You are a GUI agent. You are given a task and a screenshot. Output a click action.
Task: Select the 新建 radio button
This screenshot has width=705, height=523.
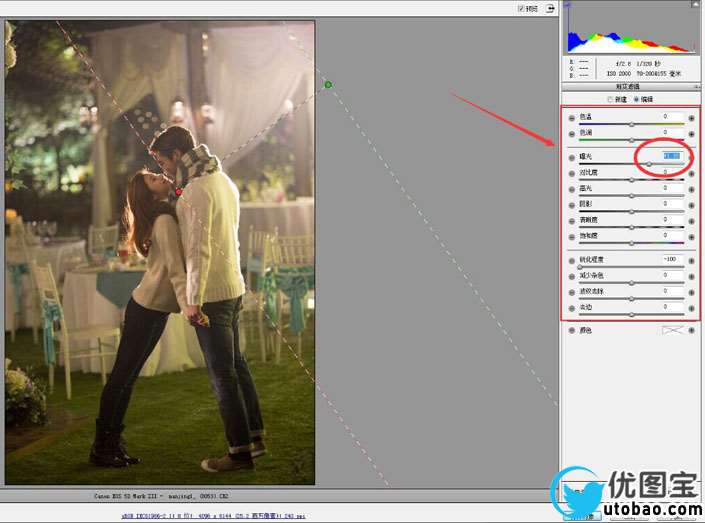pyautogui.click(x=610, y=99)
